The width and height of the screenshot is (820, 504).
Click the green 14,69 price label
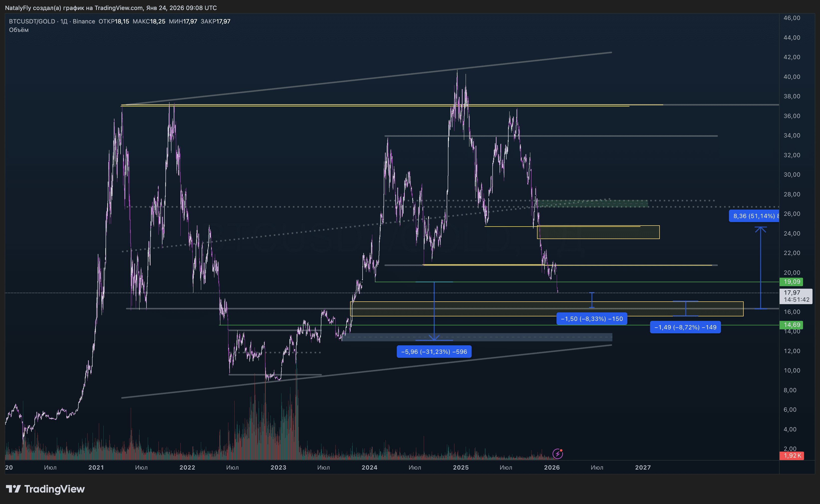[791, 325]
